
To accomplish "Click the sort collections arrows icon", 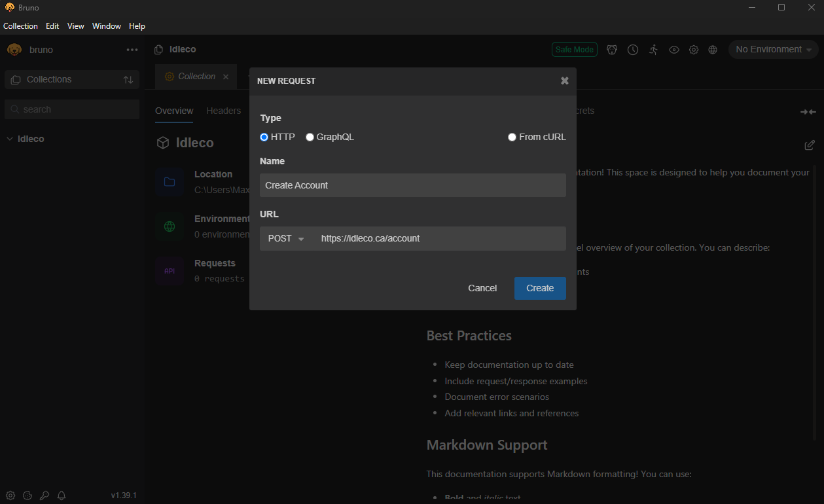I will pyautogui.click(x=128, y=80).
